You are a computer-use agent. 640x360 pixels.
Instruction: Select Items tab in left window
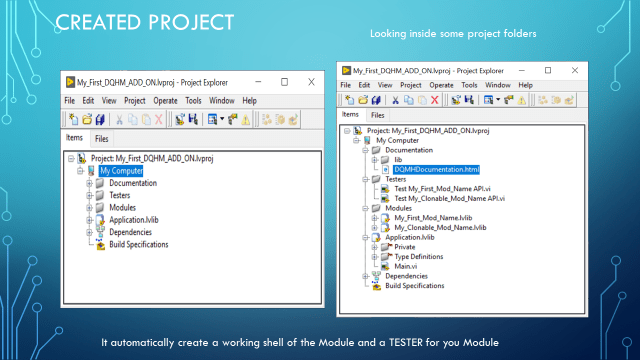point(74,138)
